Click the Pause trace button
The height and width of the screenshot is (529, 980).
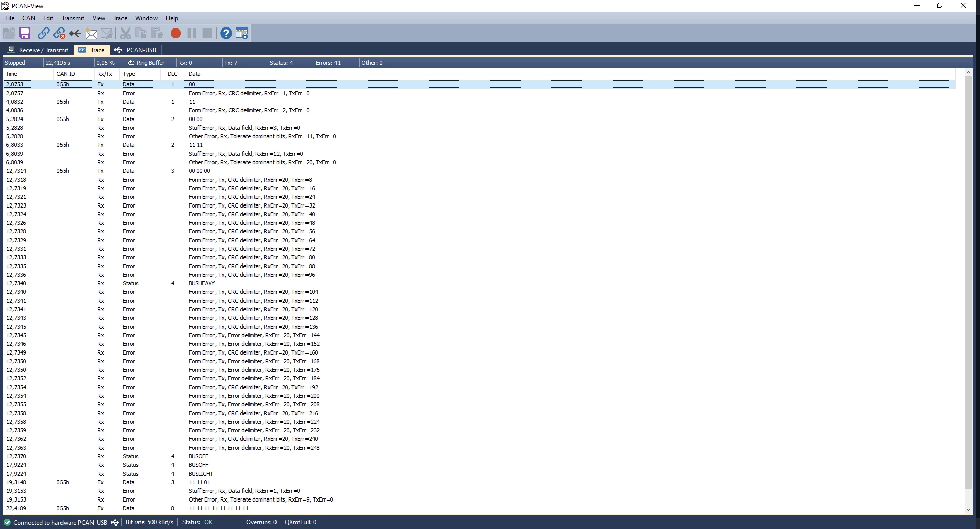192,34
